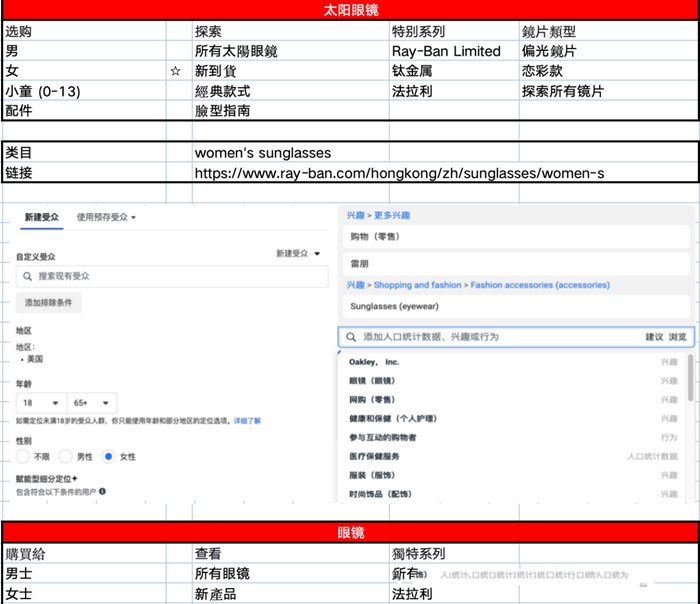Viewport: 700px width, 604px height.
Task: Select 时尚饰品（配饰） interest suggestion
Action: pos(513,494)
